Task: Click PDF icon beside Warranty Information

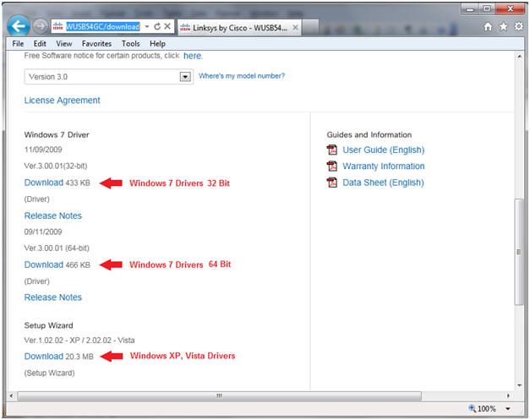Action: [x=332, y=166]
